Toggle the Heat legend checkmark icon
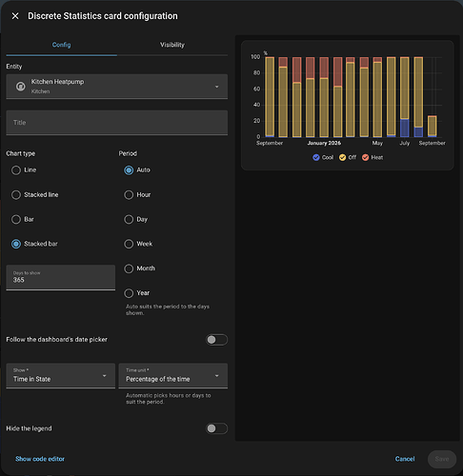The height and width of the screenshot is (476, 463). pyautogui.click(x=366, y=157)
